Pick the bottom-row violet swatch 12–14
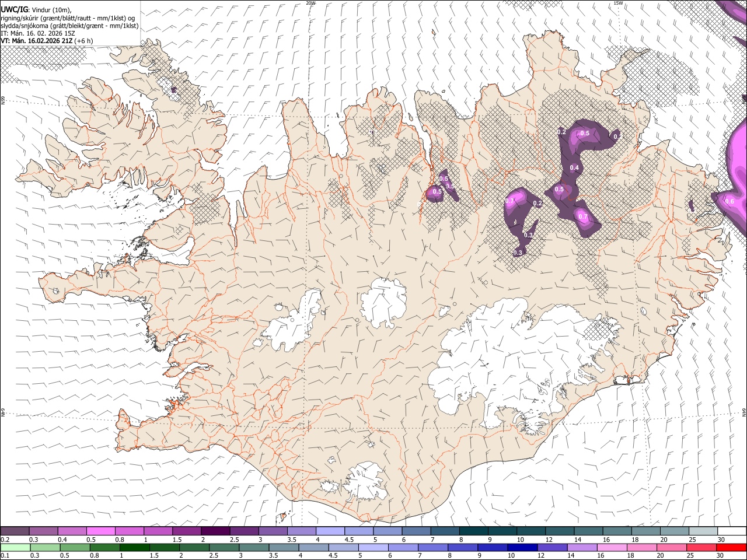The width and height of the screenshot is (747, 560). click(552, 547)
